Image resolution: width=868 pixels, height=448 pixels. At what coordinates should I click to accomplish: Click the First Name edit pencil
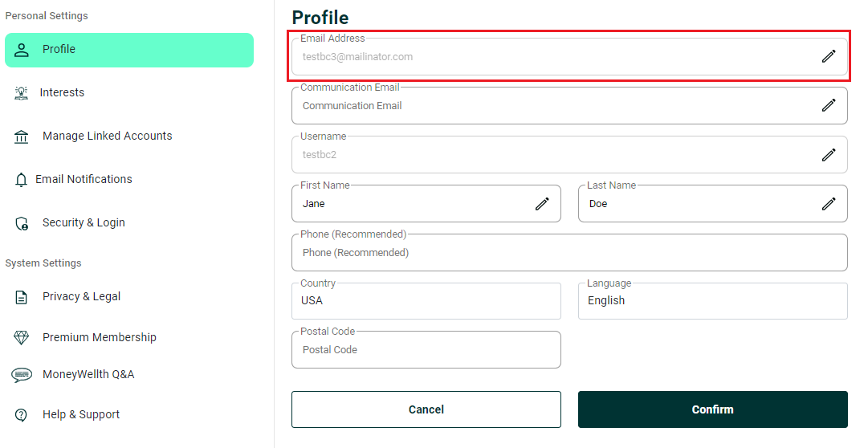[542, 204]
